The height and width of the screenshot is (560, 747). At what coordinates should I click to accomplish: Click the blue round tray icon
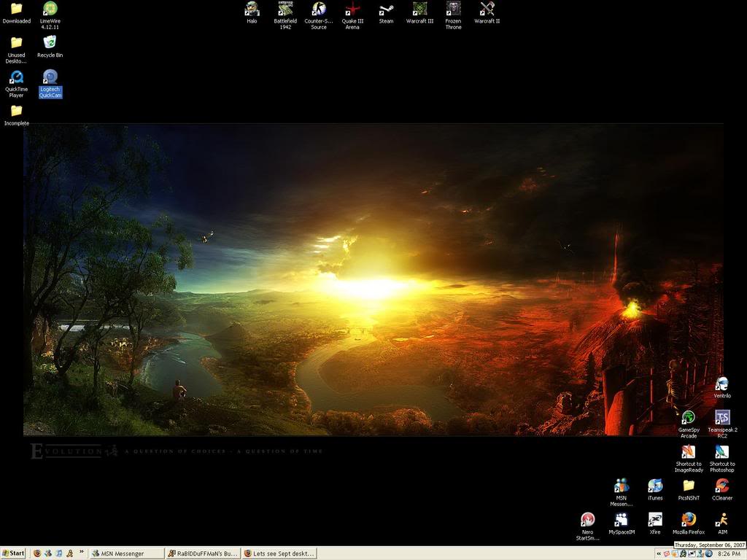[x=709, y=554]
